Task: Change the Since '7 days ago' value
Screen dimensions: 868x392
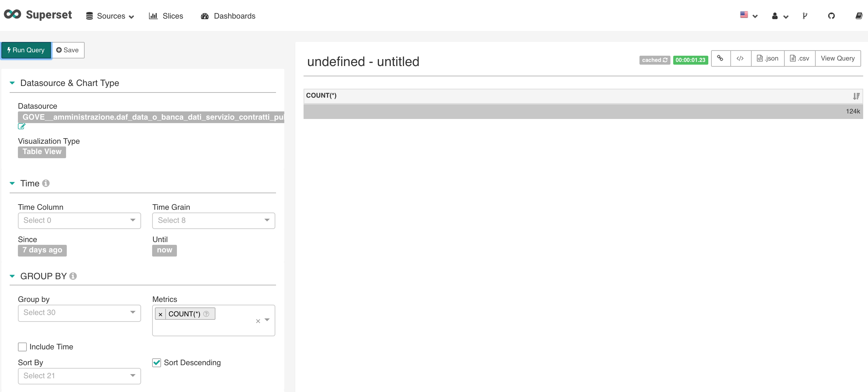Action: (42, 250)
